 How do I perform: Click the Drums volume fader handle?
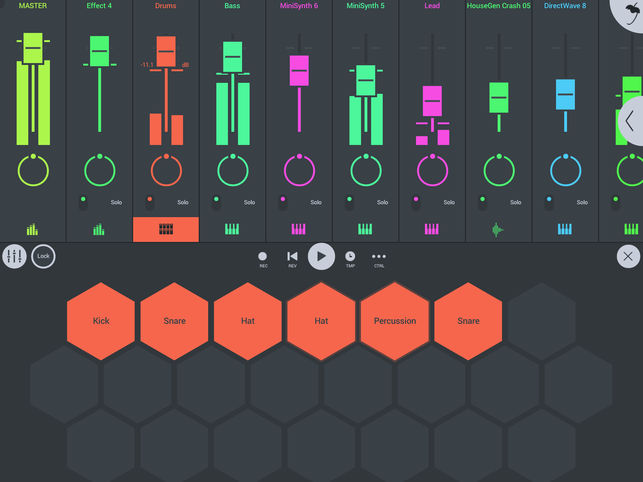click(166, 52)
